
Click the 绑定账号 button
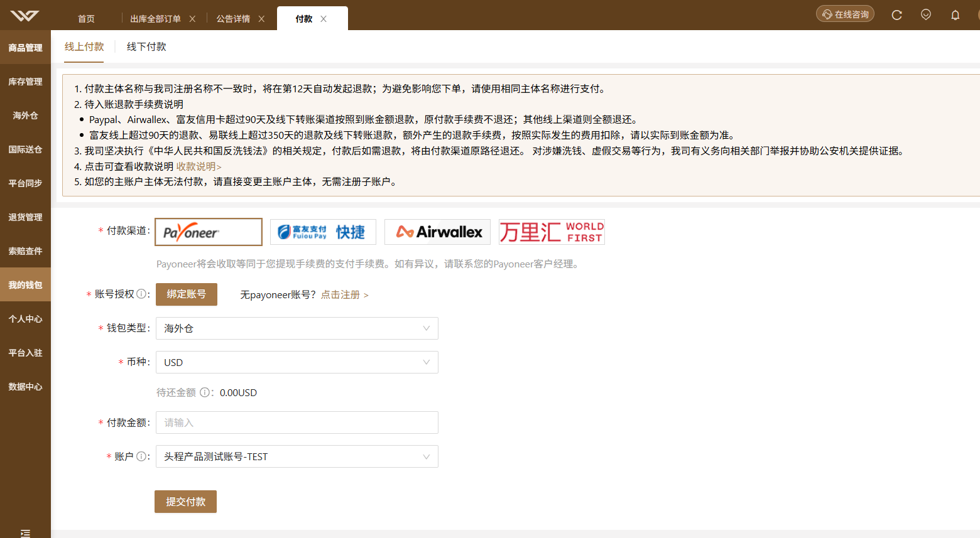point(187,294)
